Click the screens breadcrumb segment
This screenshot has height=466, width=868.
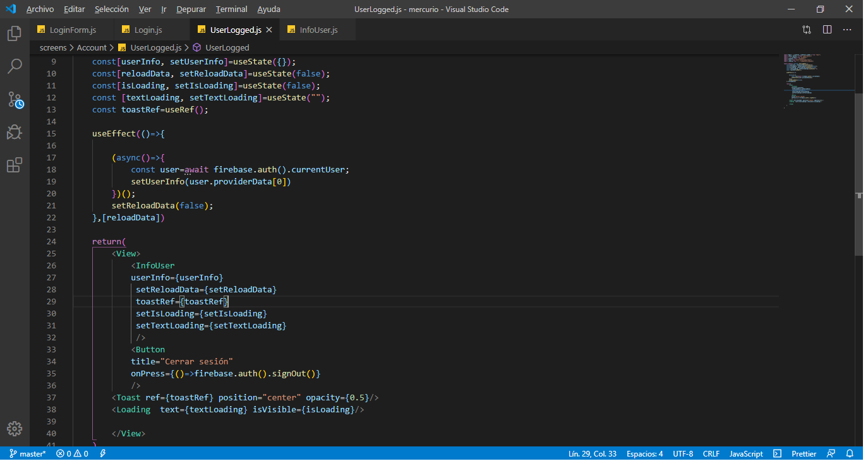tap(52, 47)
